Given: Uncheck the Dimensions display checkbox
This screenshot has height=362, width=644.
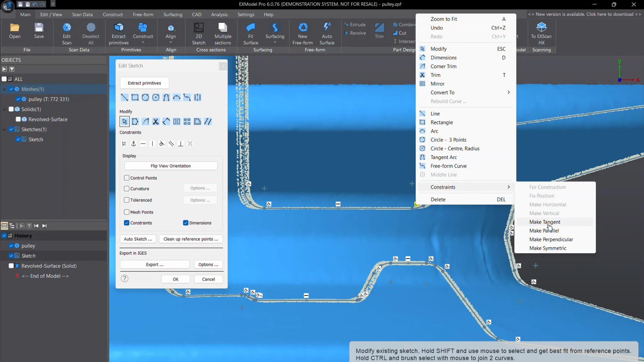Looking at the screenshot, I should click(185, 223).
